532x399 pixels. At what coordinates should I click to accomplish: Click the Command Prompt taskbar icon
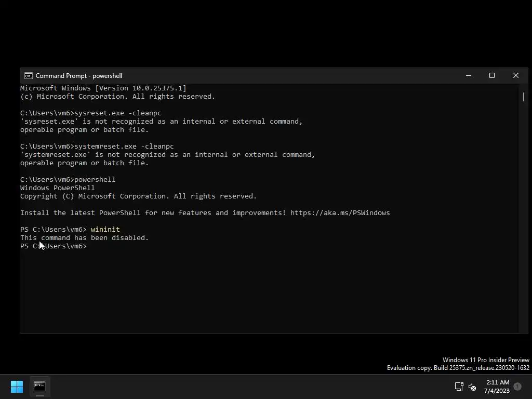click(39, 387)
